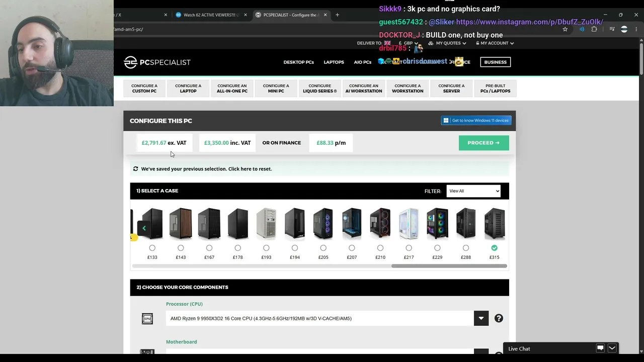Viewport: 644px width, 362px height.
Task: Open the case Filter 'View All' dropdown
Action: (x=473, y=191)
